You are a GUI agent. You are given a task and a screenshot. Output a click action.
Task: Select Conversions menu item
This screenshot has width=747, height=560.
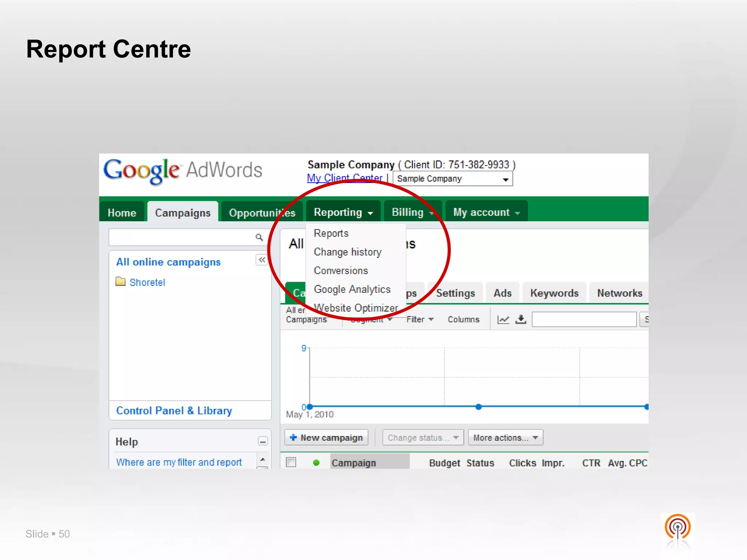coord(341,271)
